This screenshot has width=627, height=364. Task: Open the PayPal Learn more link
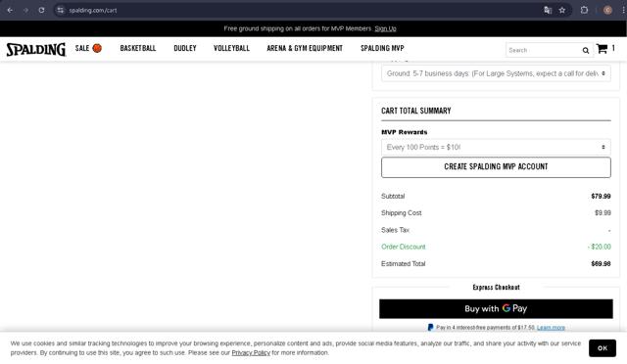click(551, 328)
